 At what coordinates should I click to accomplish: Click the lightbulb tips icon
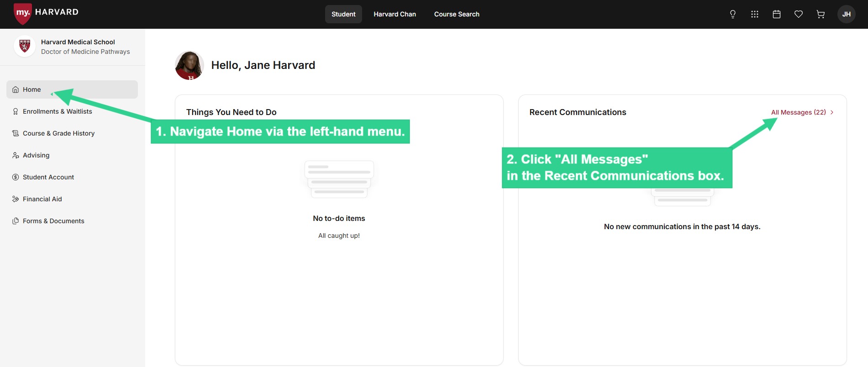(733, 14)
